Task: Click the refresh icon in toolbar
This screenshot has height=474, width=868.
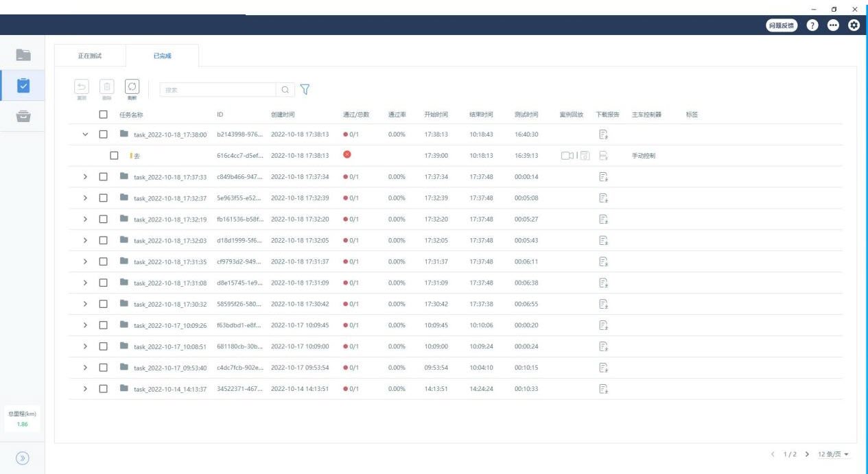Action: [132, 86]
